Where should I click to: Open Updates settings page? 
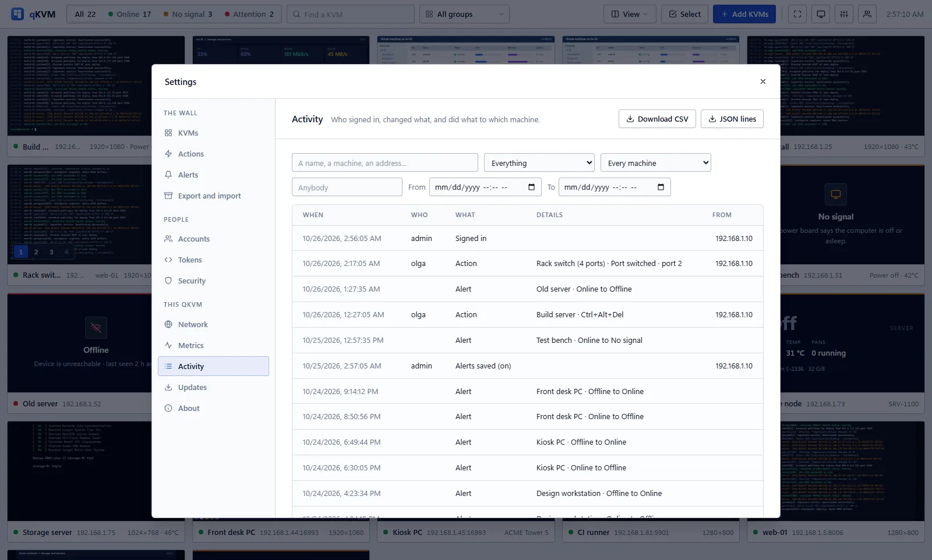(213, 387)
